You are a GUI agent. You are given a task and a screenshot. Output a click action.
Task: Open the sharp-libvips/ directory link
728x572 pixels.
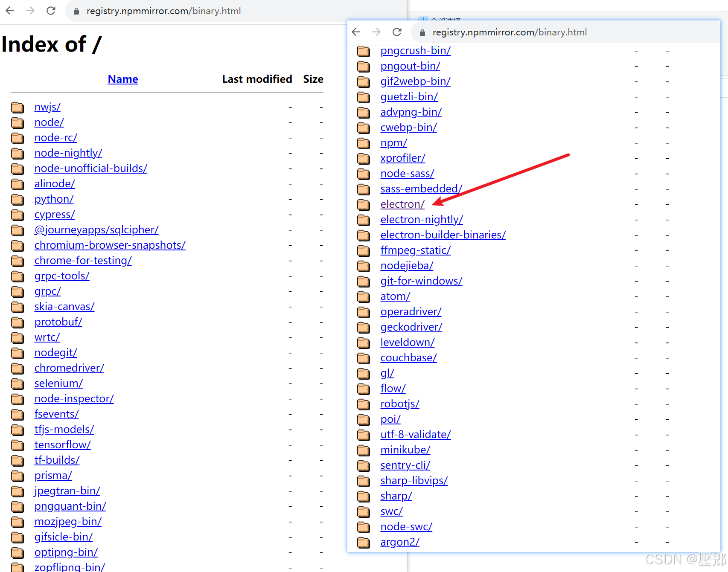(x=414, y=481)
